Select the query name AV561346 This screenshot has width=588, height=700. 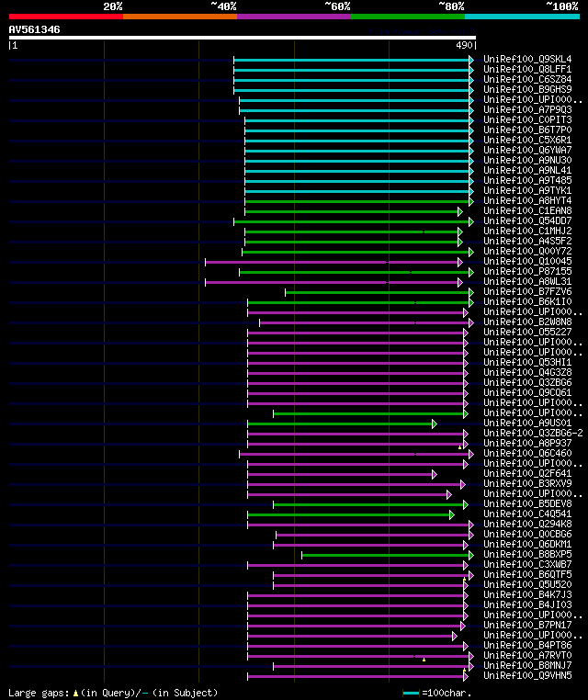(x=34, y=30)
